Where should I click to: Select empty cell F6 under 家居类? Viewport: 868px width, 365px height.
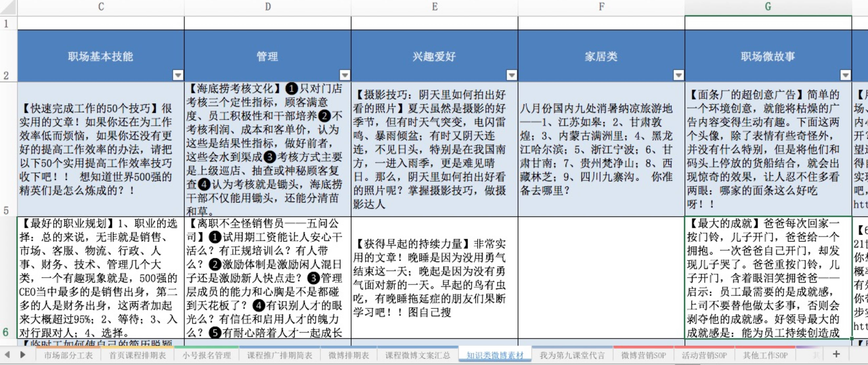tap(601, 278)
